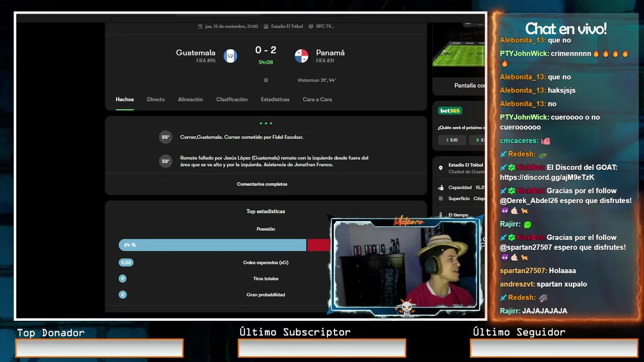Click the Corner, Guatemala commentary line
The image size is (644, 362).
click(x=242, y=137)
